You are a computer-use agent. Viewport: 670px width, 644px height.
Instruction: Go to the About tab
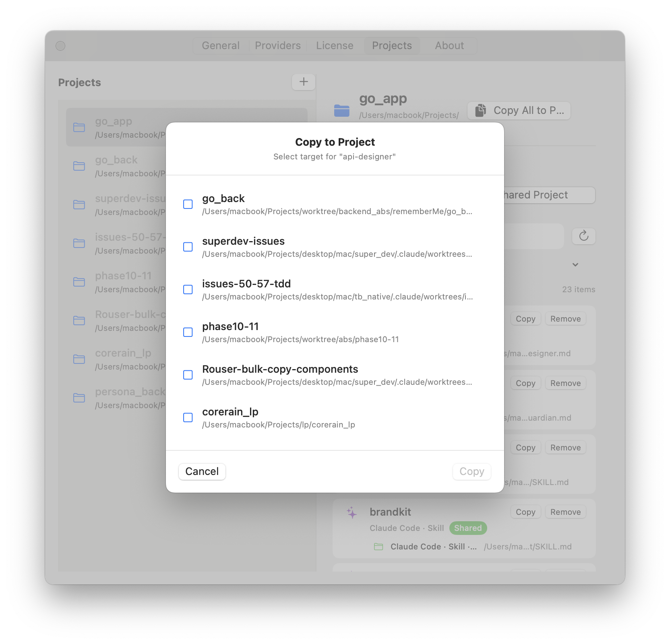point(449,45)
